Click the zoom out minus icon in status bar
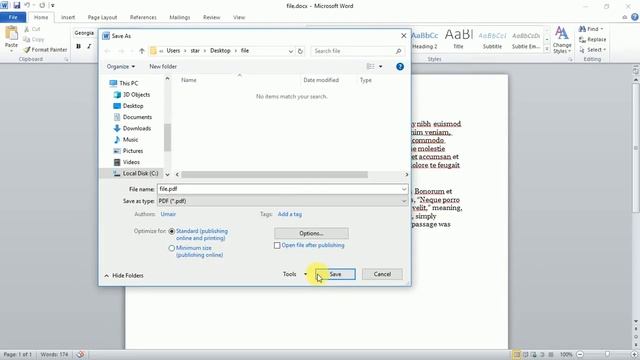Image resolution: width=640 pixels, height=360 pixels. tap(580, 354)
